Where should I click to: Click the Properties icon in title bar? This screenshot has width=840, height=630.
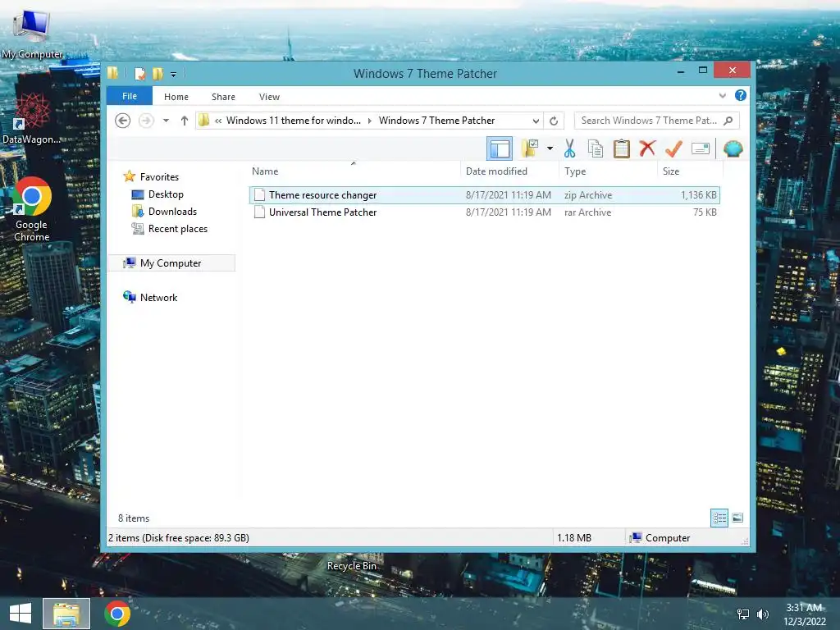click(140, 73)
